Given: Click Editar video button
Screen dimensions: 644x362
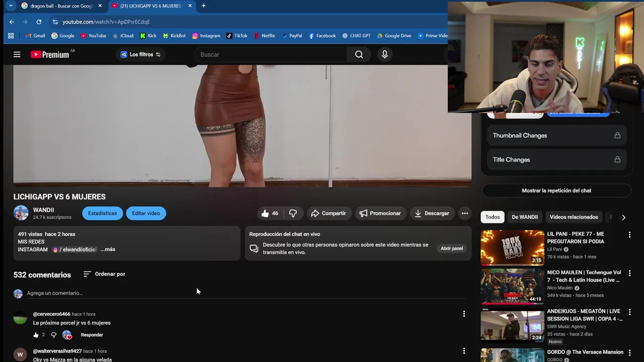Looking at the screenshot, I should pyautogui.click(x=146, y=213).
